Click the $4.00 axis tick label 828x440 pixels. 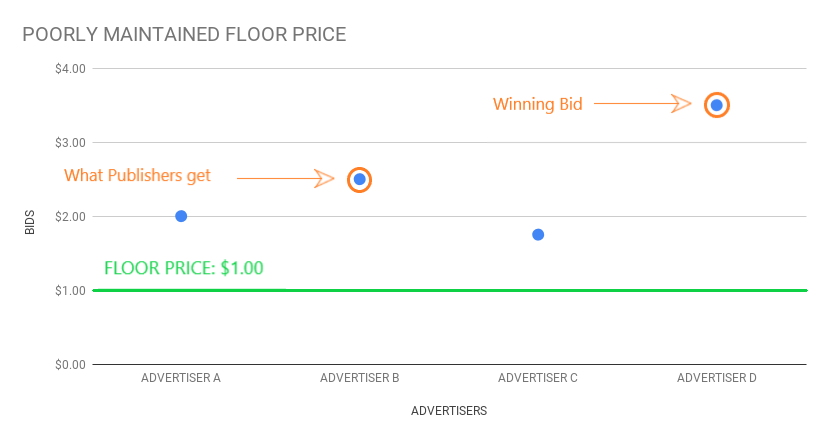point(70,69)
